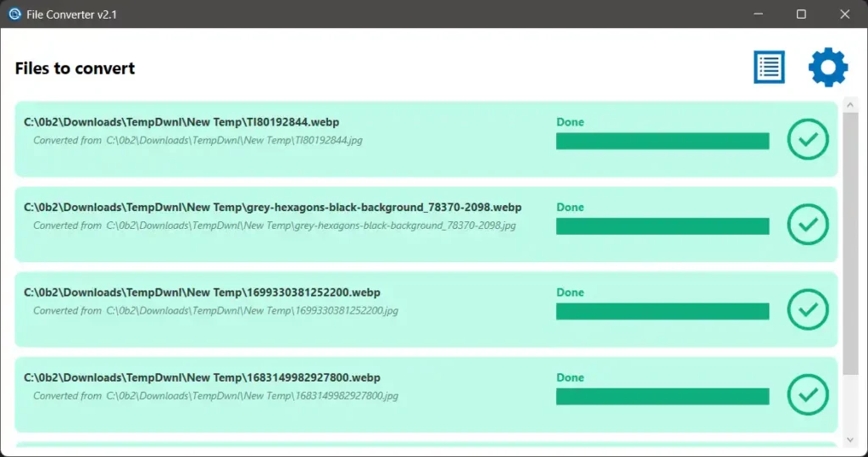Click the 'File Converter v2.1' window title
Viewport: 868px width, 457px height.
click(x=71, y=14)
